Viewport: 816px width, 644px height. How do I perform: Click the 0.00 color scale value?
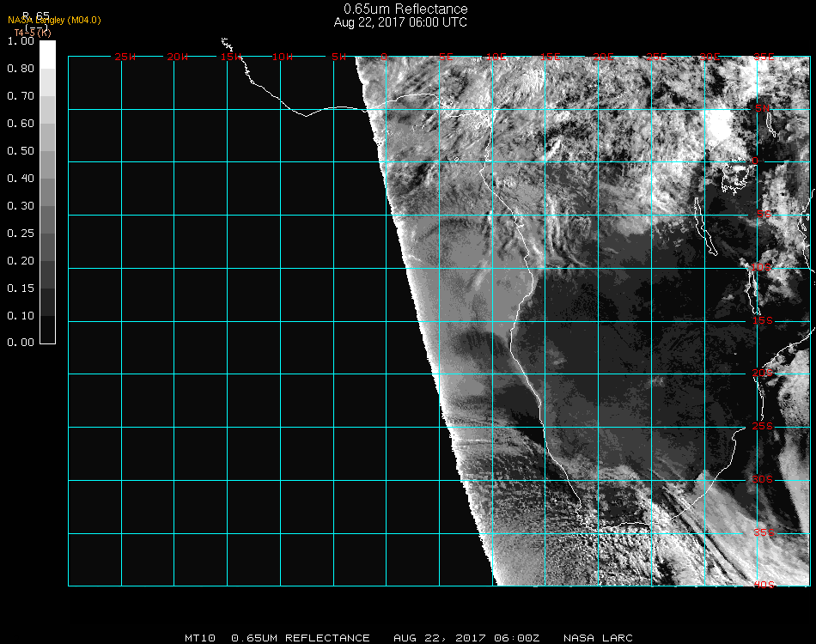[21, 343]
